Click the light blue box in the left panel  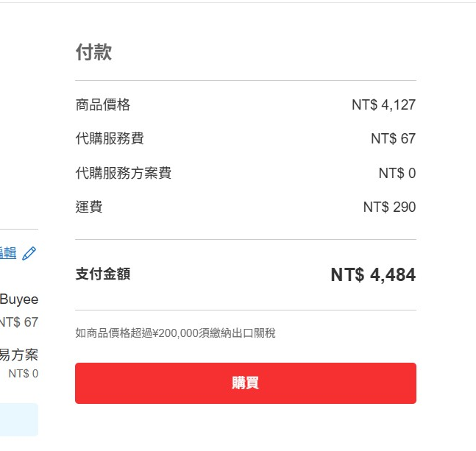19,420
